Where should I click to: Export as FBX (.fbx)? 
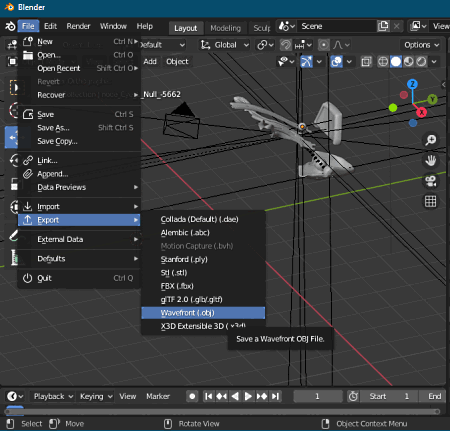[x=203, y=286]
